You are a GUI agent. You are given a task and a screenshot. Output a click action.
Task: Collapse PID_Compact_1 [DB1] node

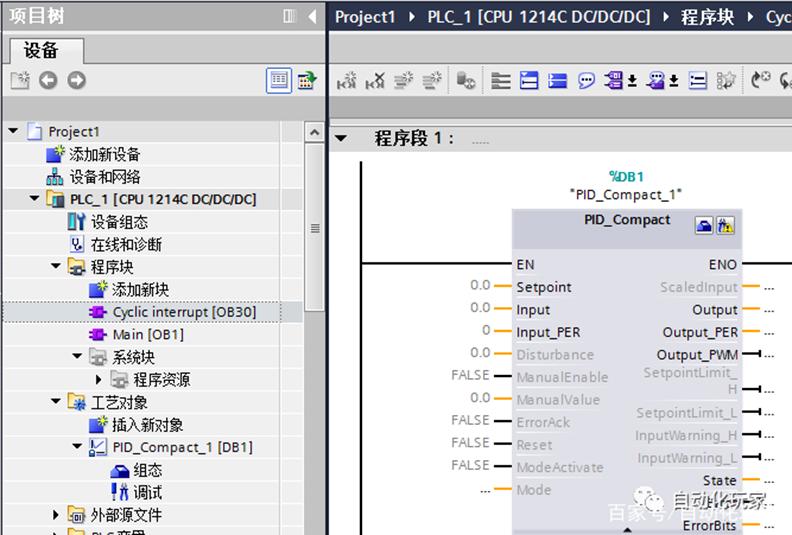[77, 446]
